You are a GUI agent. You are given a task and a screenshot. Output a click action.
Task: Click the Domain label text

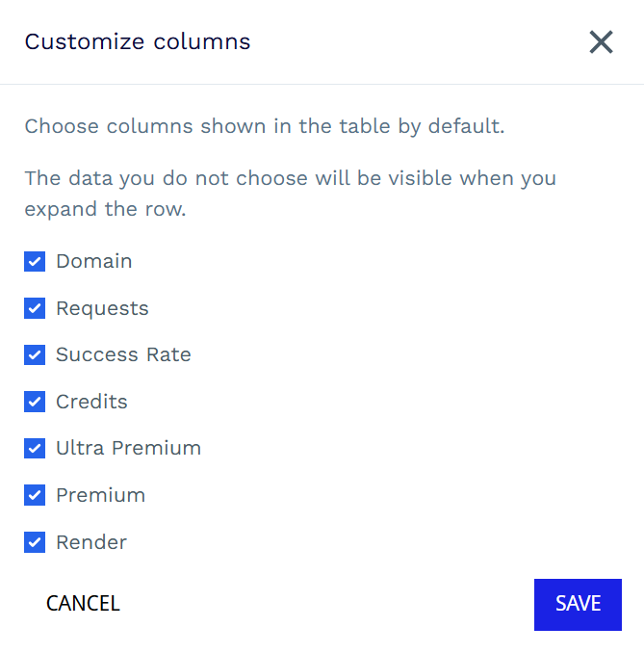94,261
